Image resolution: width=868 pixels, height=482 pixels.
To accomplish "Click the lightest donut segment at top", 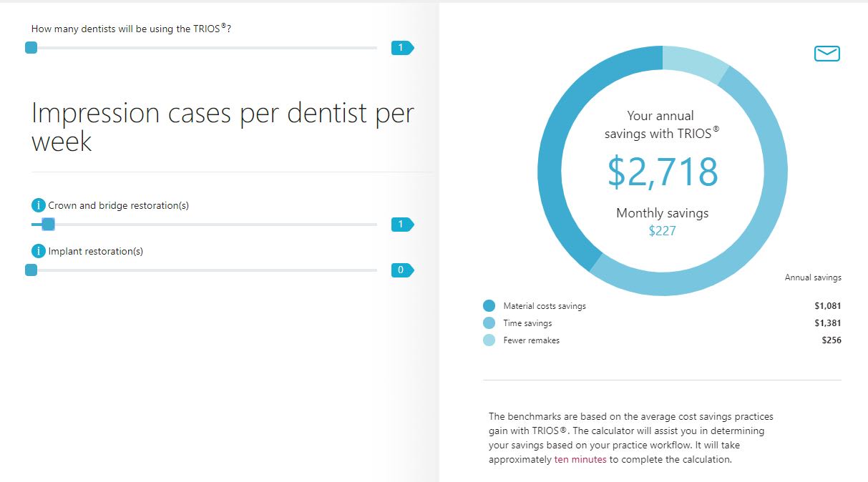I will pos(694,62).
